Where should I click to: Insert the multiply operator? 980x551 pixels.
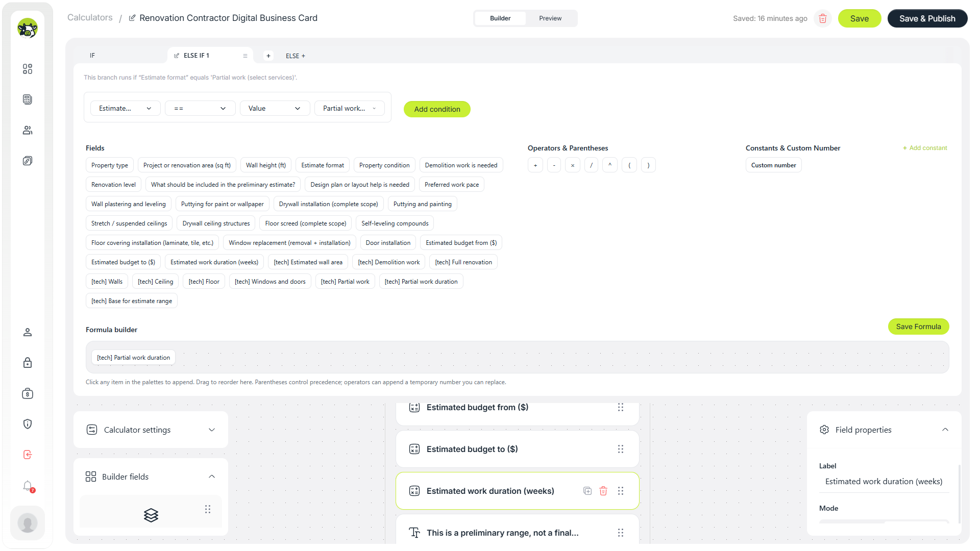click(x=573, y=165)
